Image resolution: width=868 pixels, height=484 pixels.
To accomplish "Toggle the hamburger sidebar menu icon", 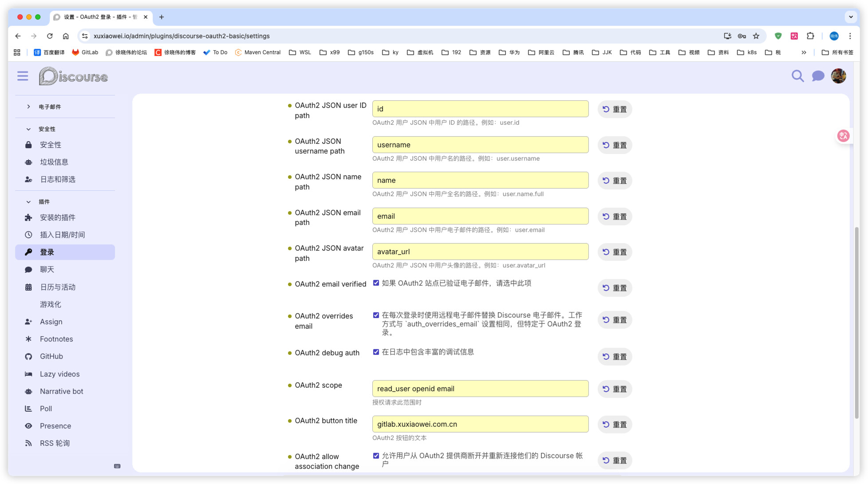I will point(23,76).
